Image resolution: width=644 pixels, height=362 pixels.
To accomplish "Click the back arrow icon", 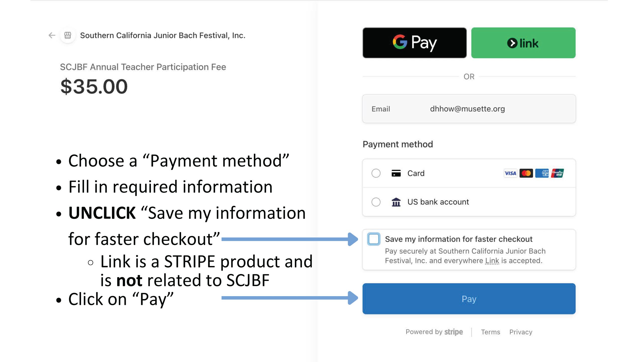I will pyautogui.click(x=52, y=35).
